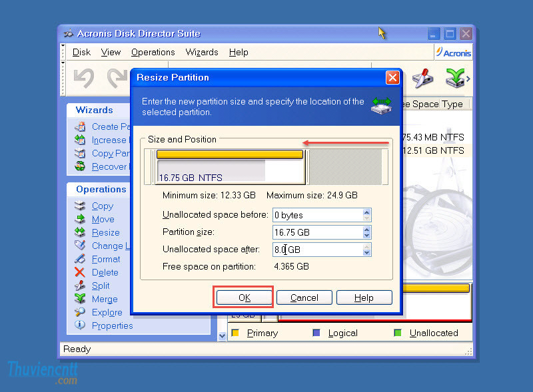The width and height of the screenshot is (533, 392).
Task: Click the Properties operation link
Action: (112, 325)
